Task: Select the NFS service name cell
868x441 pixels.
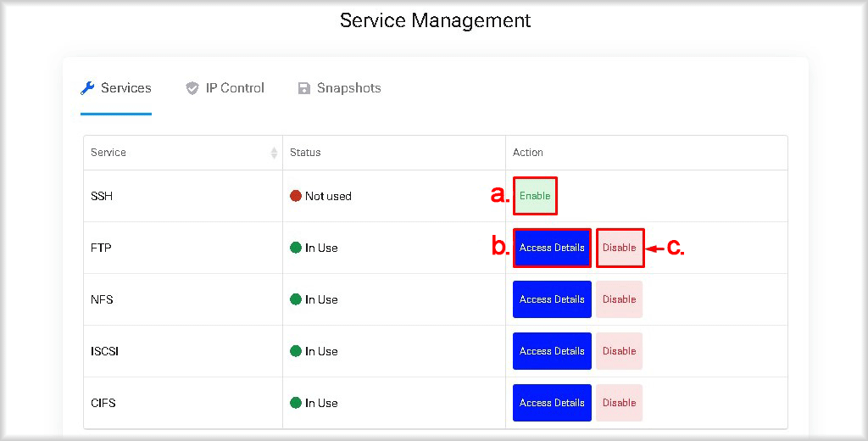Action: coord(183,299)
